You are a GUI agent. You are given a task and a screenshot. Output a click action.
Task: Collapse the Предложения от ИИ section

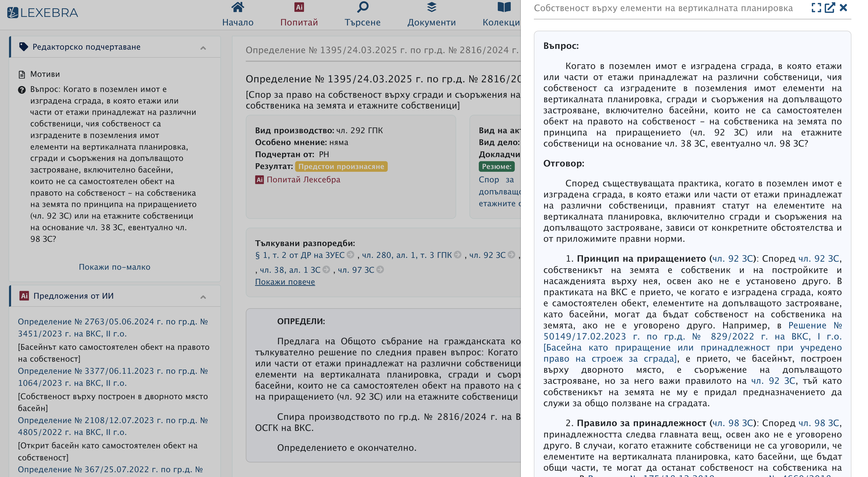(x=203, y=297)
